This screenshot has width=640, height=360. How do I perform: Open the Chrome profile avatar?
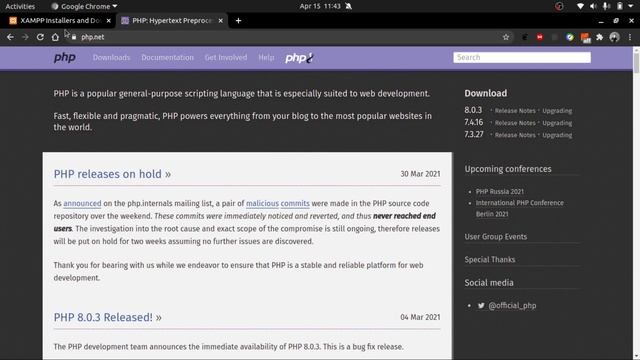614,37
